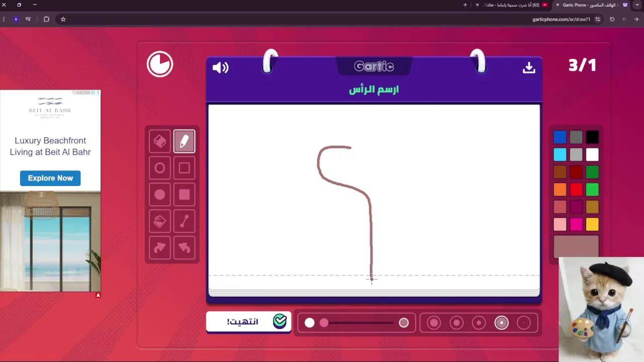Screen dimensions: 644x362
Task: Click the round timer clock icon
Action: (160, 64)
